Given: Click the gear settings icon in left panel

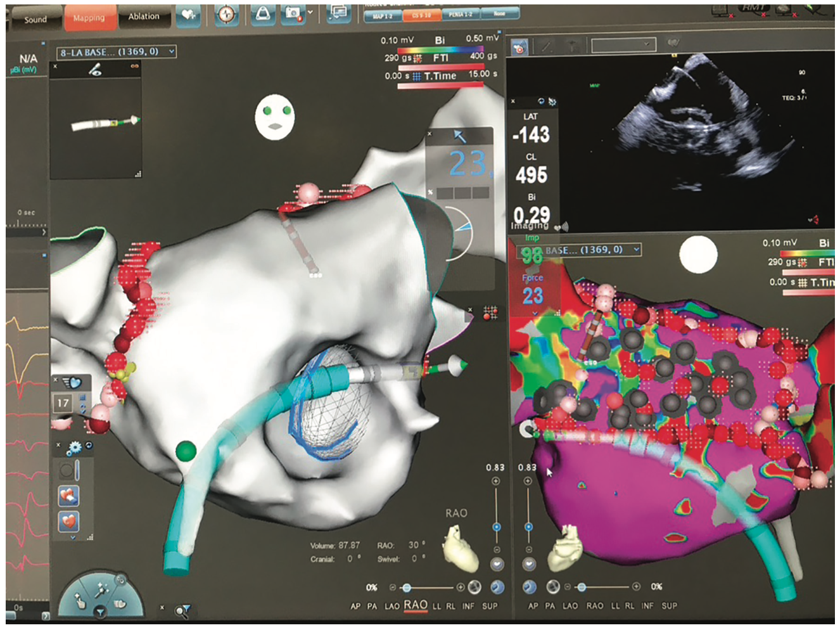Looking at the screenshot, I should coord(73,447).
